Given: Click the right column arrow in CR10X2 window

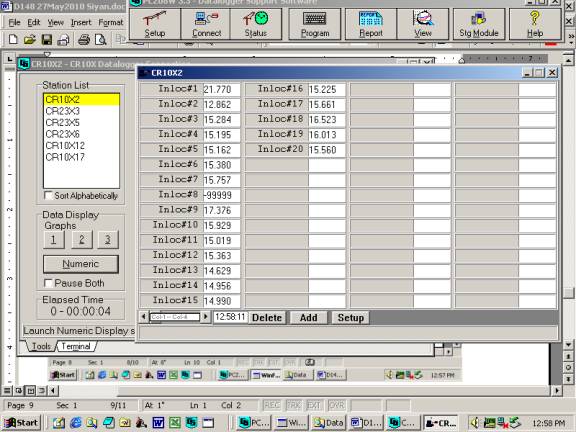Looking at the screenshot, I should tap(205, 317).
